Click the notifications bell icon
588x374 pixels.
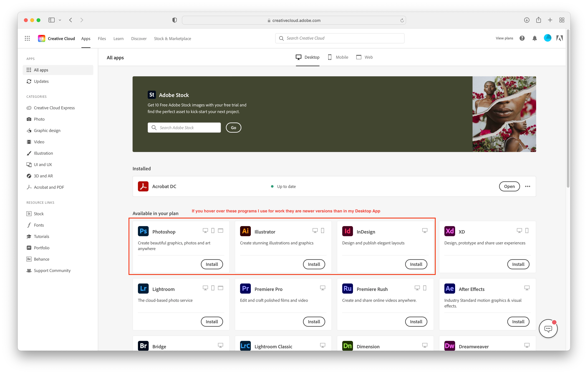pyautogui.click(x=535, y=38)
